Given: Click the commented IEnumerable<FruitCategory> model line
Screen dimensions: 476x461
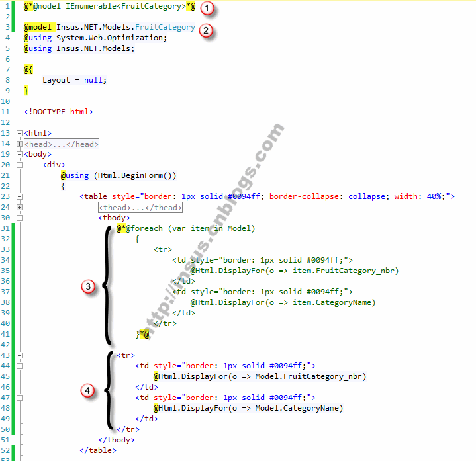Looking at the screenshot, I should coord(109,6).
